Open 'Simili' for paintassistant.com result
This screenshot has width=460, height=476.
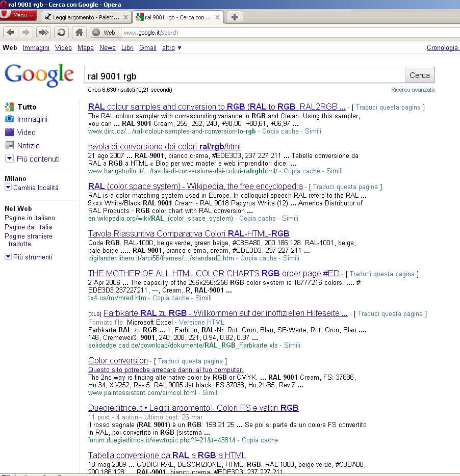[x=211, y=393]
